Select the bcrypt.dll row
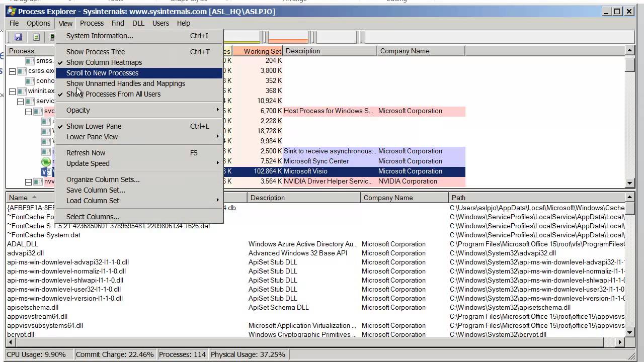 315,334
